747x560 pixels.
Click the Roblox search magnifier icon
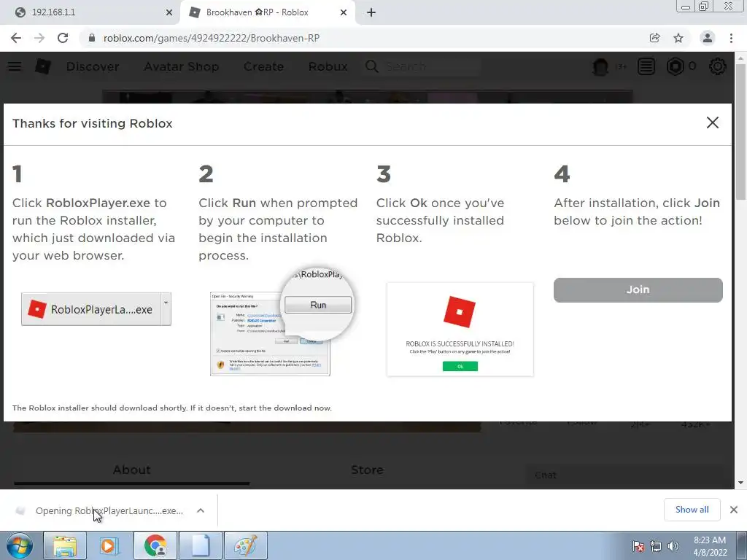pyautogui.click(x=372, y=66)
